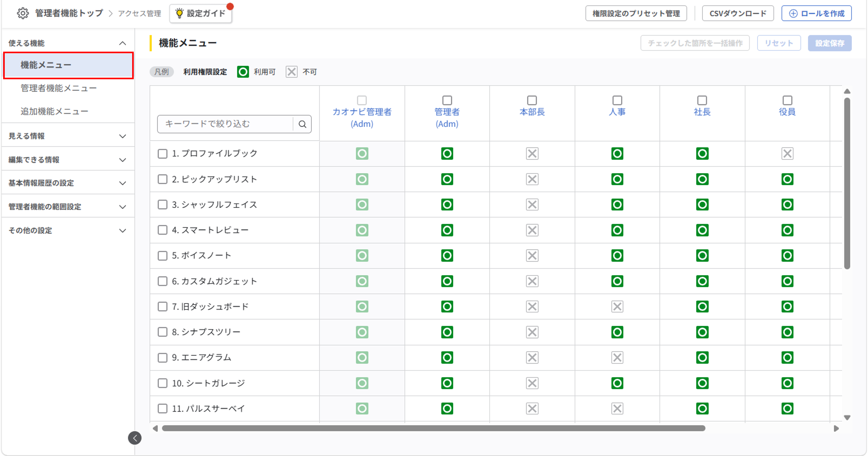Click the gear icon beside 管理者機能トップ

click(22, 13)
